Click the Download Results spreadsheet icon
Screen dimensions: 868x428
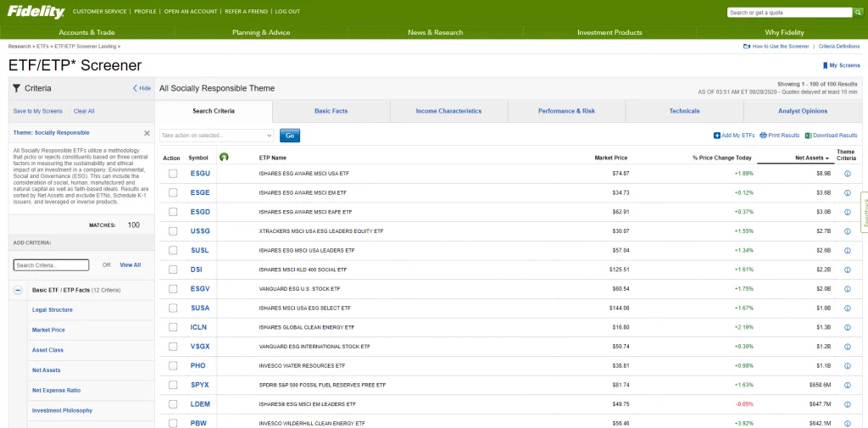pos(809,136)
